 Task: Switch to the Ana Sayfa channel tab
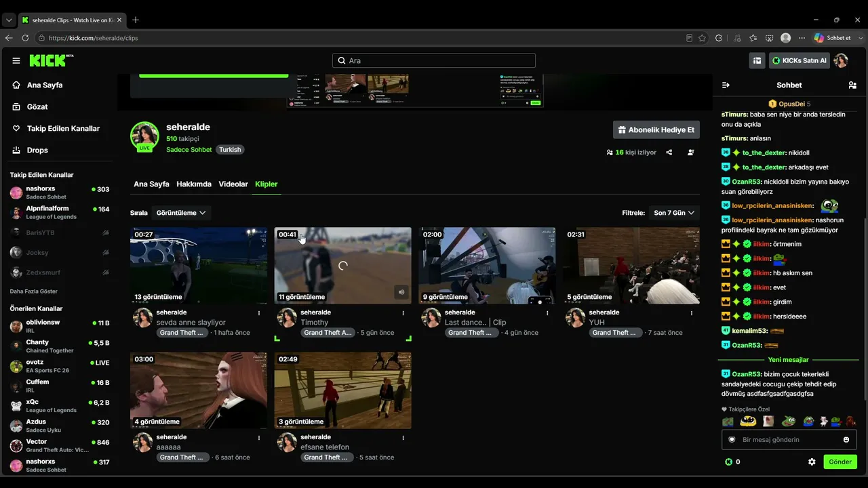151,184
